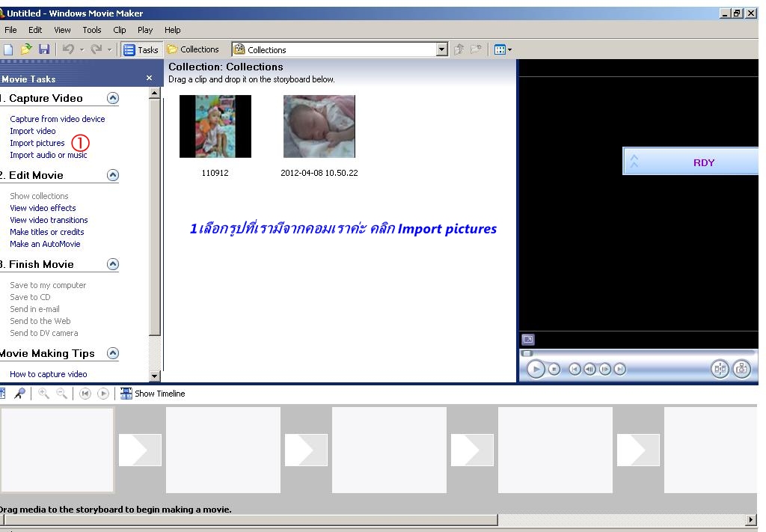Switch preview monitor to full screen

pyautogui.click(x=528, y=339)
